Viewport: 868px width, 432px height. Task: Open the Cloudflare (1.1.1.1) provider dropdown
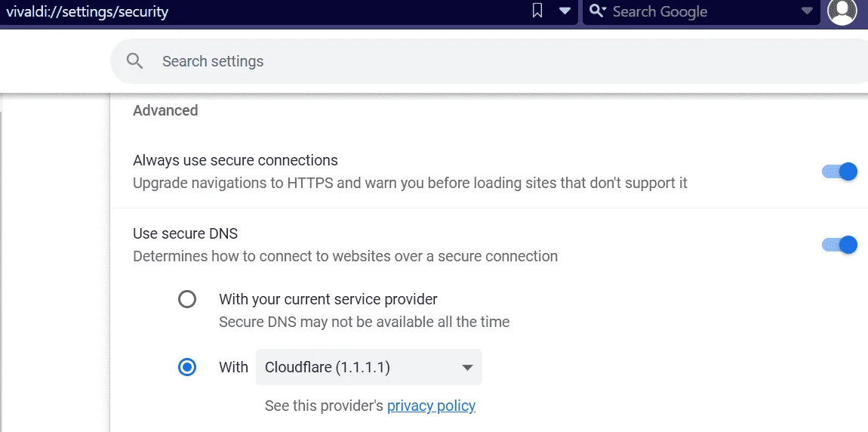click(x=368, y=366)
